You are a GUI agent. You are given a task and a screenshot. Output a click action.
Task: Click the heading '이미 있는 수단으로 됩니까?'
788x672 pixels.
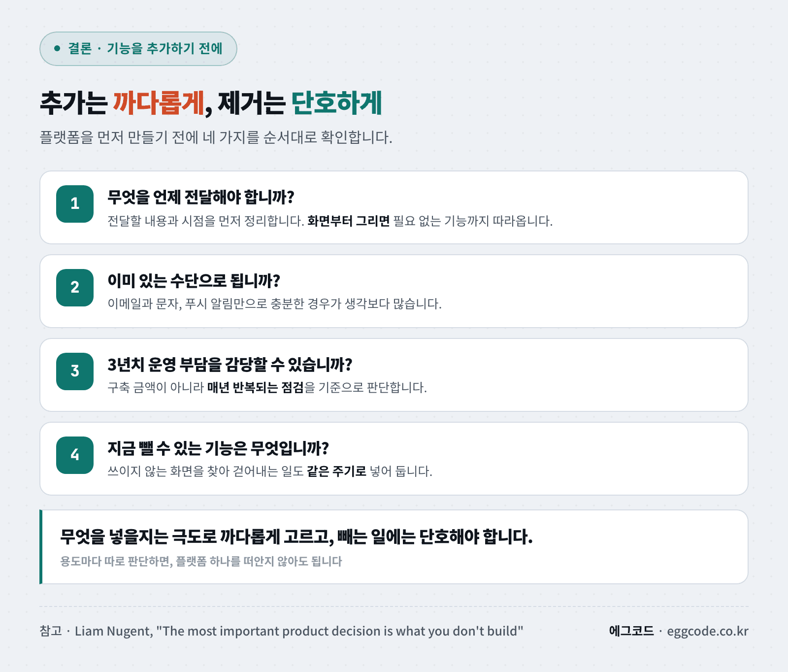point(194,281)
